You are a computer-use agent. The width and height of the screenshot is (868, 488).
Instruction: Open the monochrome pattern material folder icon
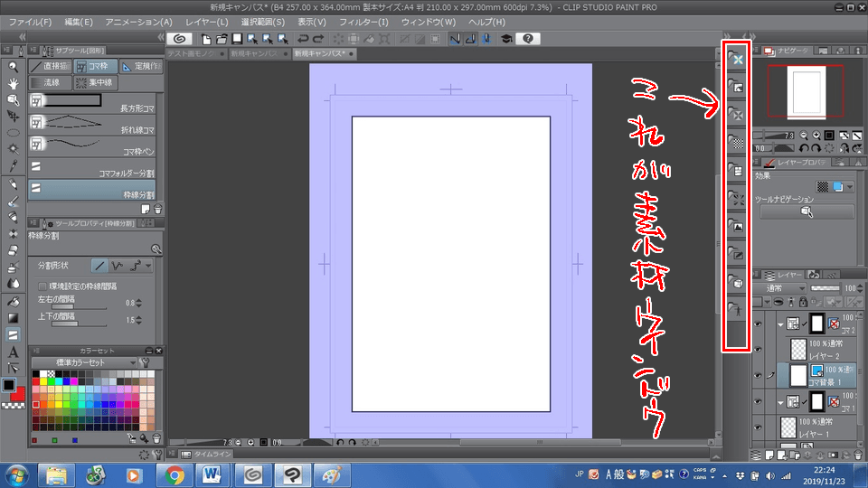tap(736, 142)
